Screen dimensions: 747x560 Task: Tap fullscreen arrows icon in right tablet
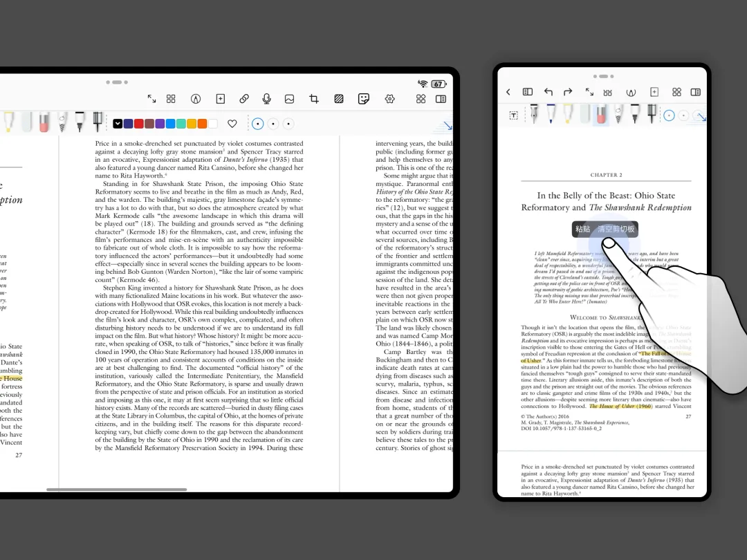pyautogui.click(x=589, y=92)
